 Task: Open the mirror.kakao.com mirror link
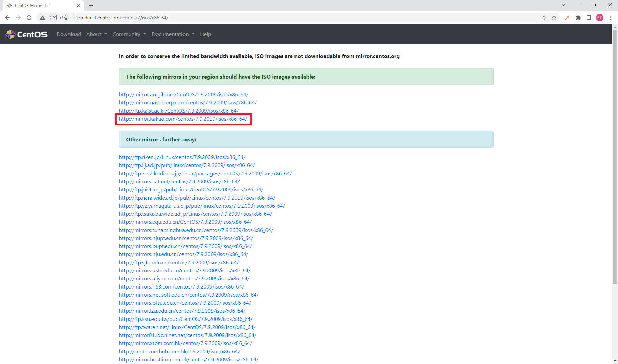[183, 119]
